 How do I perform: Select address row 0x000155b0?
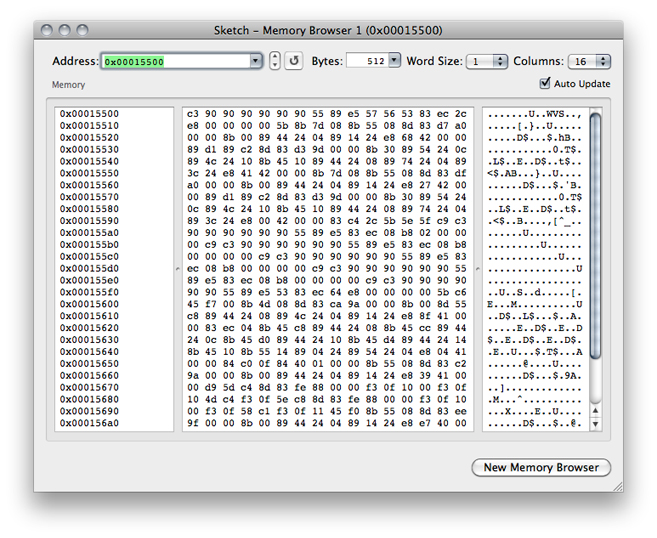tap(89, 245)
